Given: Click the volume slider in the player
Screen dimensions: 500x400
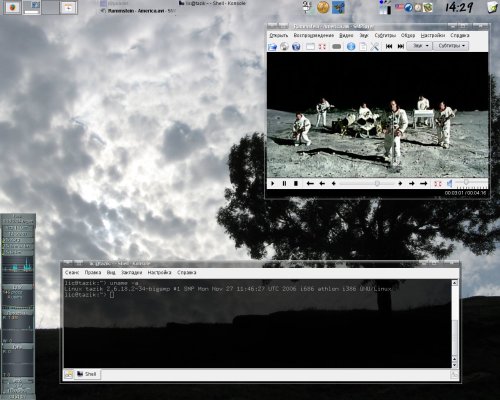Looking at the screenshot, I should pyautogui.click(x=471, y=183).
